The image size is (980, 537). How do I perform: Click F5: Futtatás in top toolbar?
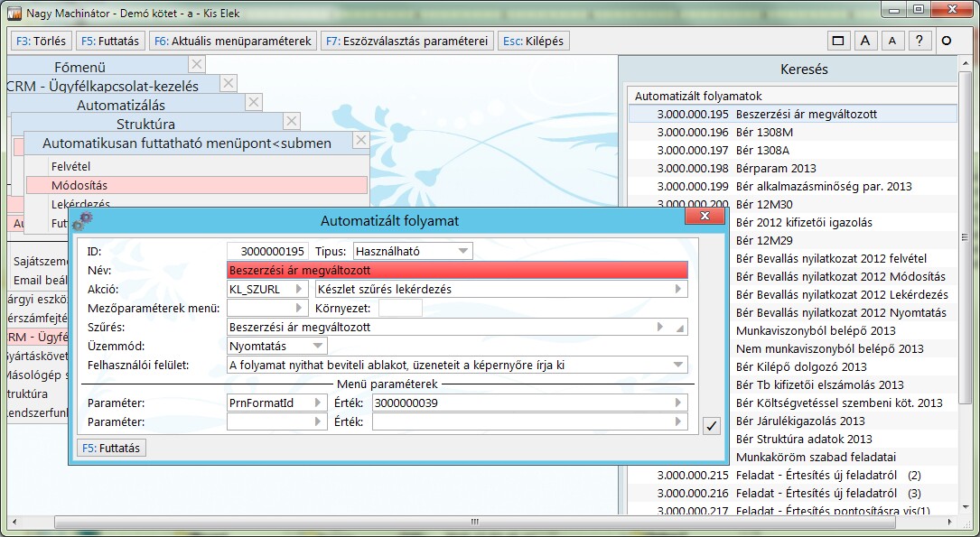point(110,41)
